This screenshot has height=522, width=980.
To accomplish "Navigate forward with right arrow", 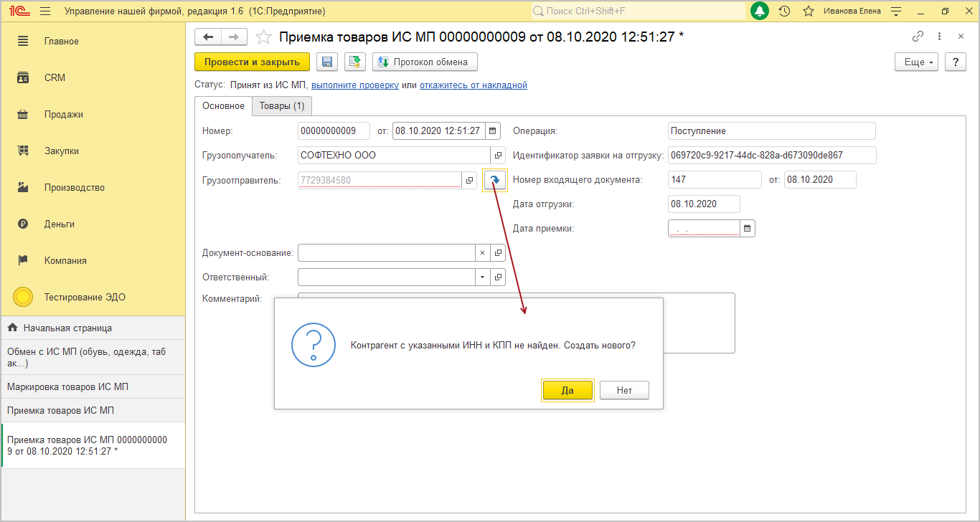I will [x=234, y=37].
